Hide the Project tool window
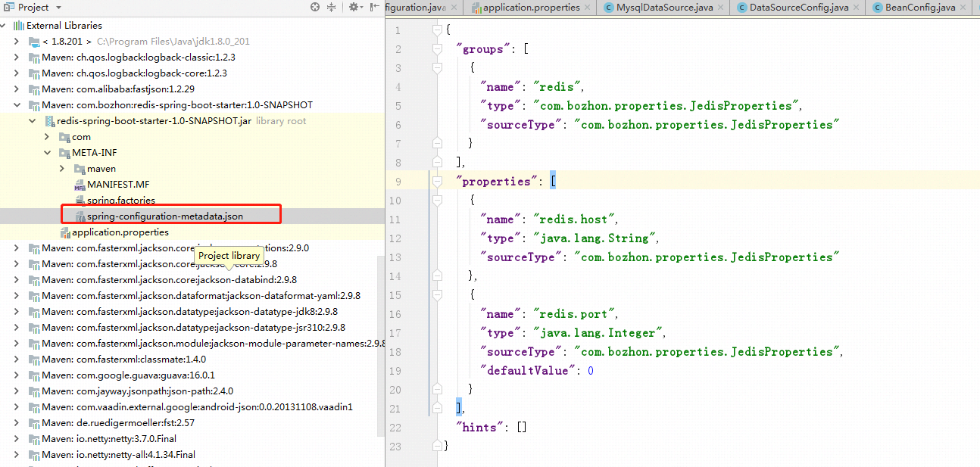This screenshot has width=980, height=467. (x=375, y=7)
